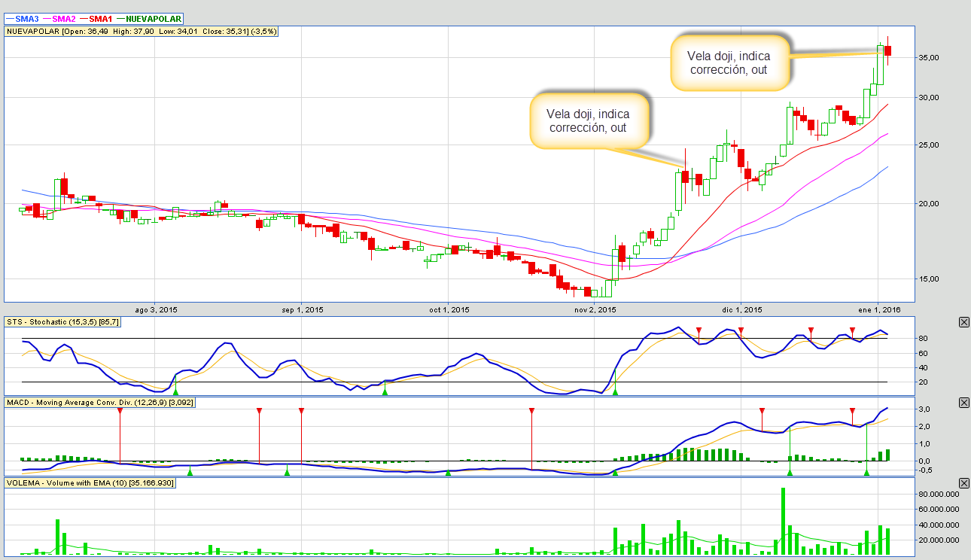Click the dic 1, 2015 date label
971x560 pixels.
(742, 309)
